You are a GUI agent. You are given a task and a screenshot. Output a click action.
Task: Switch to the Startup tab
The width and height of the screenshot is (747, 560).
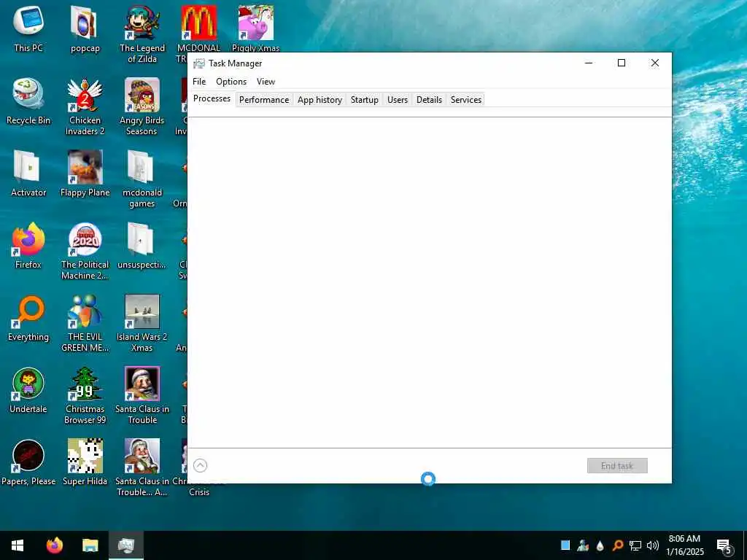[365, 99]
